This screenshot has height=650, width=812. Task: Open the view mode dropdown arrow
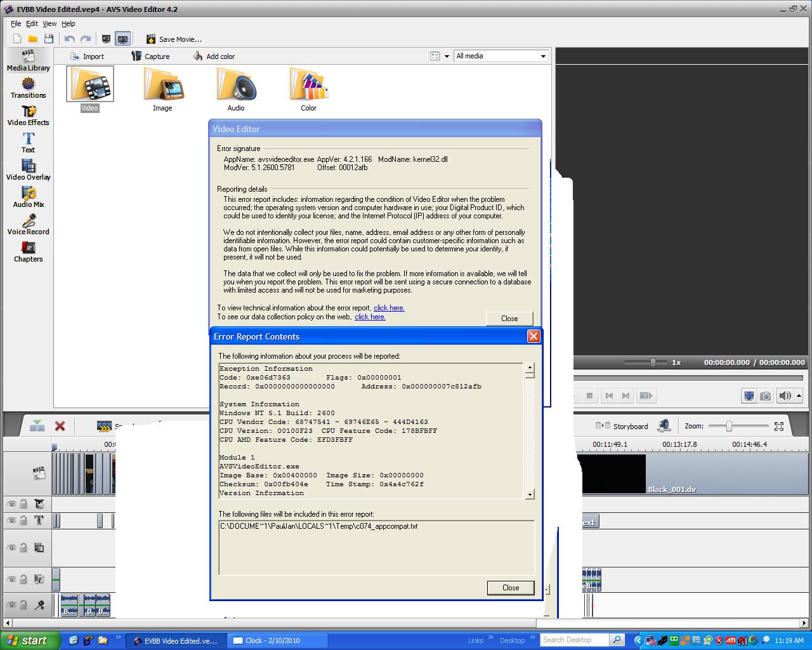click(447, 56)
